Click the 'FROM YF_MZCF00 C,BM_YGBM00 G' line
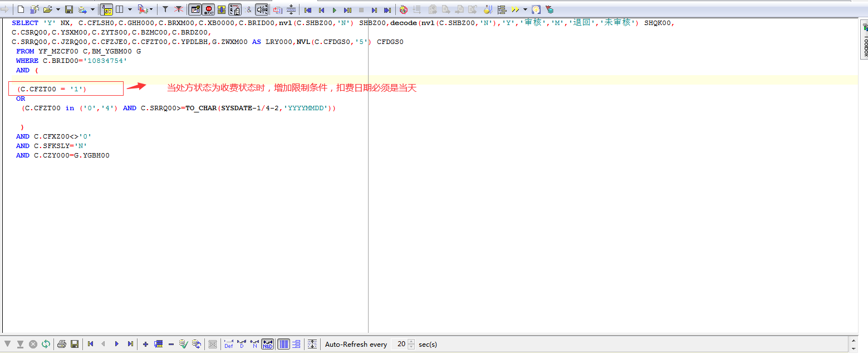The image size is (868, 354). [x=79, y=51]
